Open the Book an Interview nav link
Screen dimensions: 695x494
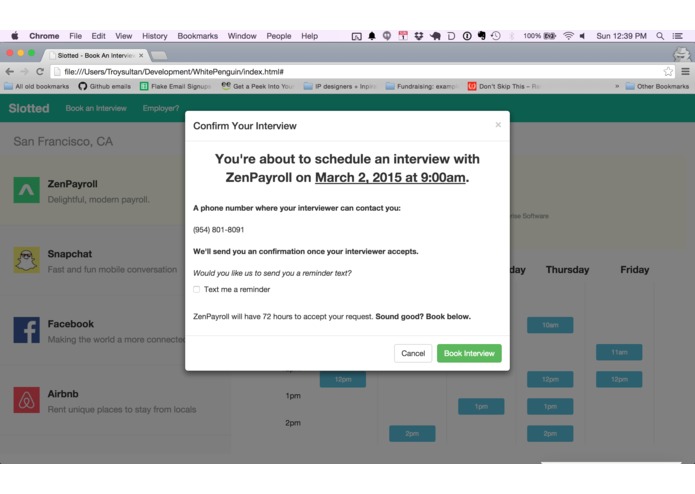click(96, 108)
